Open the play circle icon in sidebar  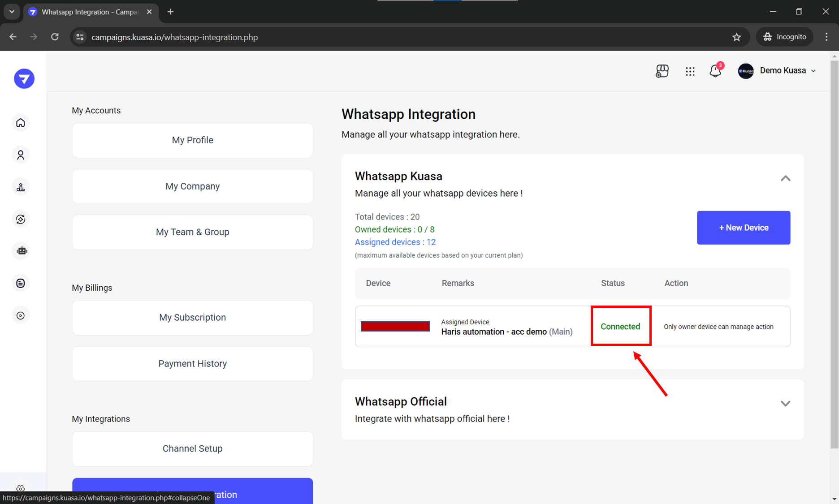[21, 315]
